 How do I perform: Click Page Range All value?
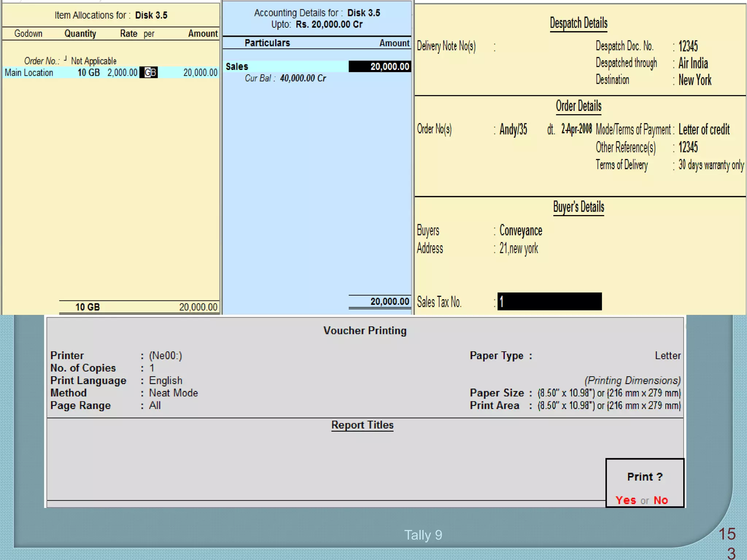pos(155,405)
